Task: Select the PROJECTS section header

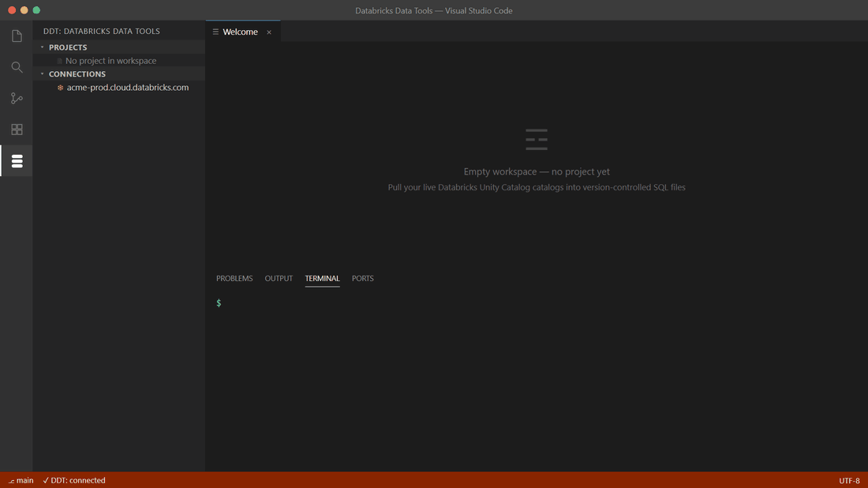Action: (119, 47)
